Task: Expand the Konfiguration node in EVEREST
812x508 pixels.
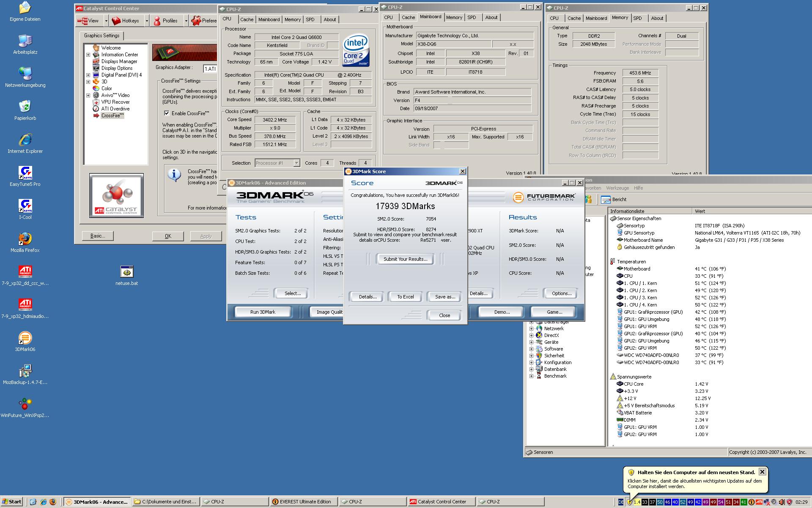Action: 531,362
